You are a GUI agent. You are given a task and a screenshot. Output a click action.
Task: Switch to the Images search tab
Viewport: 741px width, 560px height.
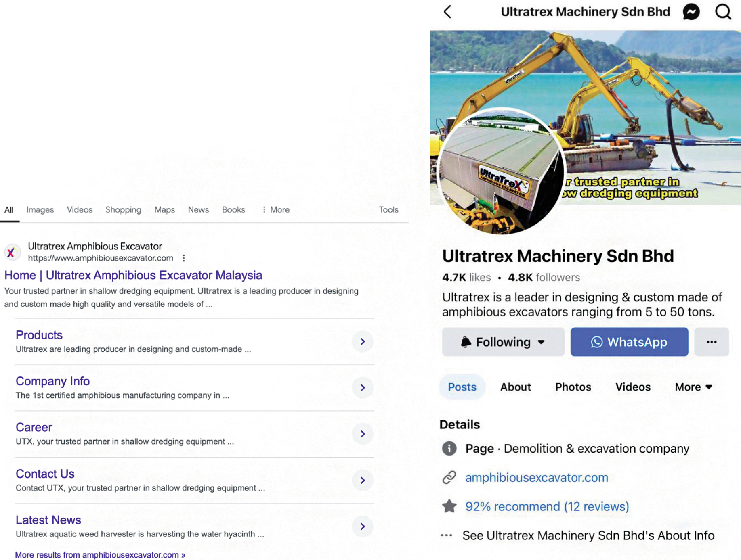(40, 210)
